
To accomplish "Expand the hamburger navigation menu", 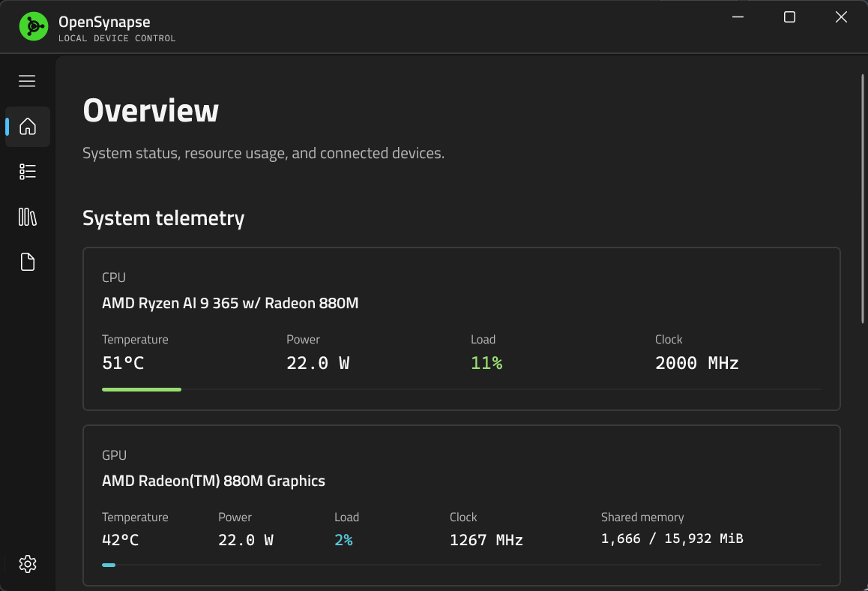I will (x=27, y=81).
